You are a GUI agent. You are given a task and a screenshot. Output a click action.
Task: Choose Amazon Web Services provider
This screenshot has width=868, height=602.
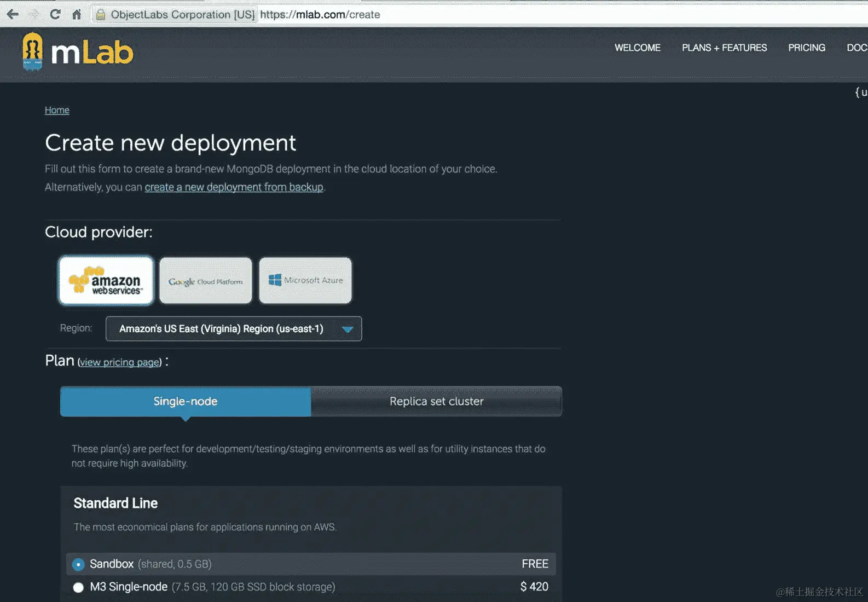pos(106,281)
